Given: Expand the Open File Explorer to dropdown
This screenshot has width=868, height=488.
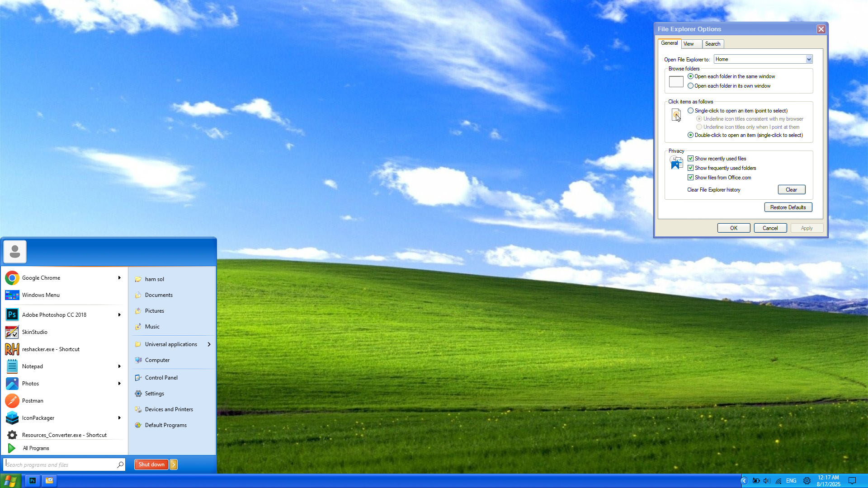Looking at the screenshot, I should (x=809, y=59).
